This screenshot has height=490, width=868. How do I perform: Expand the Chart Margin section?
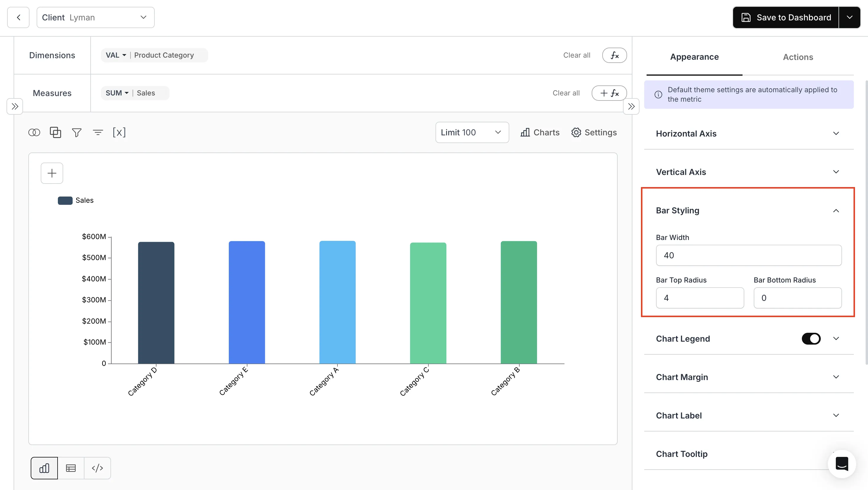[748, 377]
